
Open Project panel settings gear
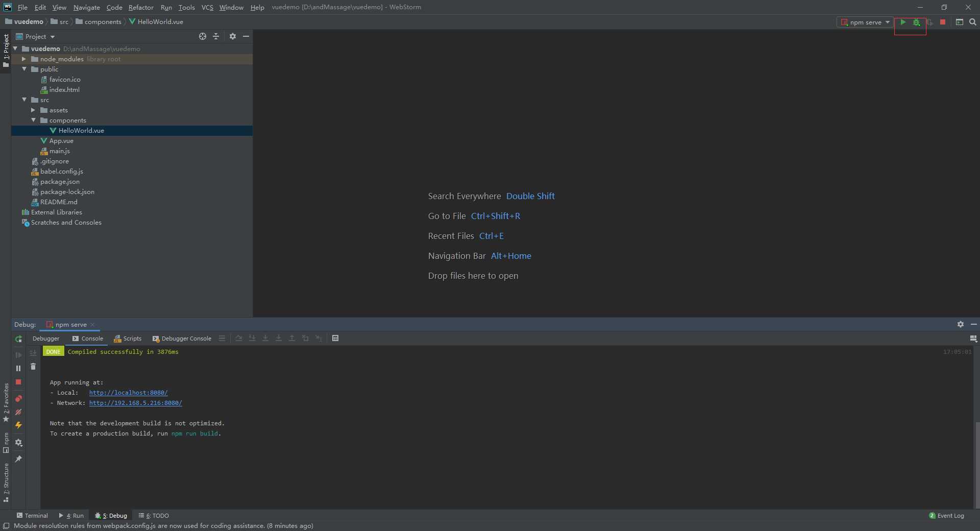(x=233, y=36)
